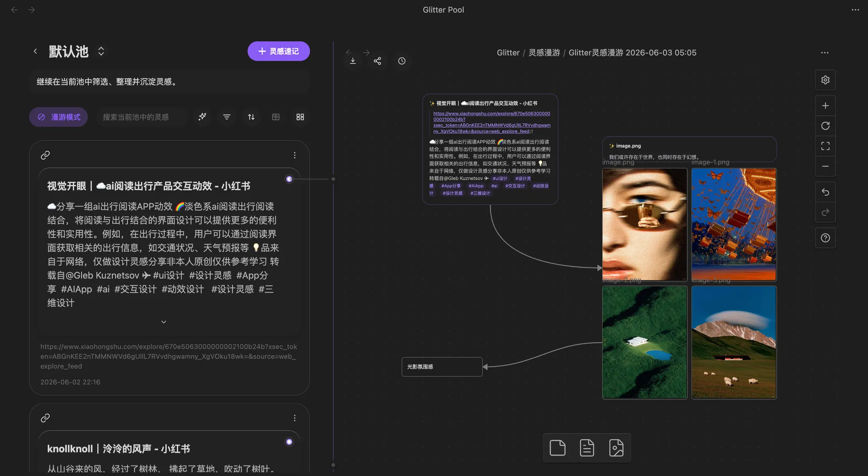This screenshot has width=868, height=476.
Task: Select the butterflies carousel image thumbnail
Action: (734, 225)
